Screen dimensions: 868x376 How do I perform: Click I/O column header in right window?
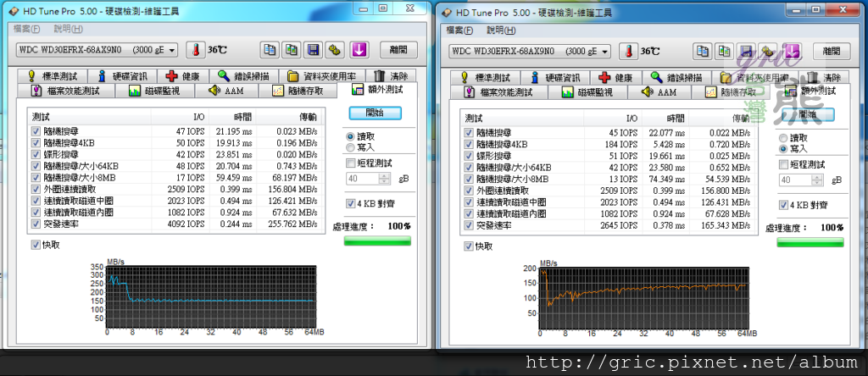coord(631,119)
